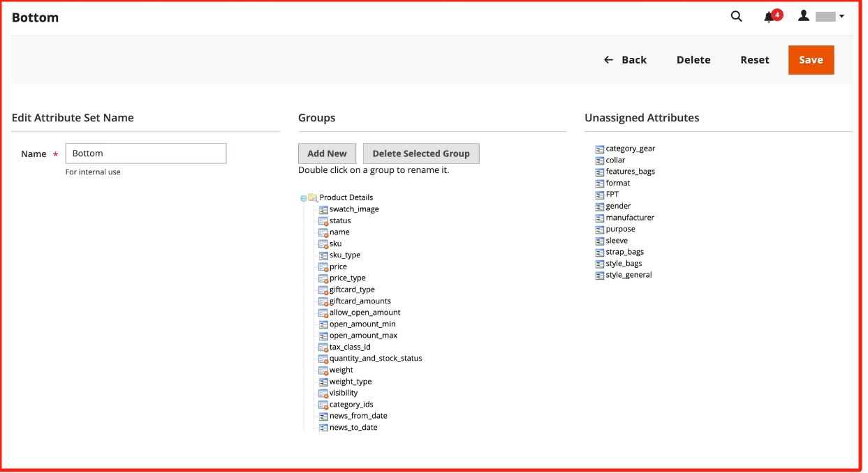Click the attribute set Name field
868x473 pixels.
click(146, 153)
